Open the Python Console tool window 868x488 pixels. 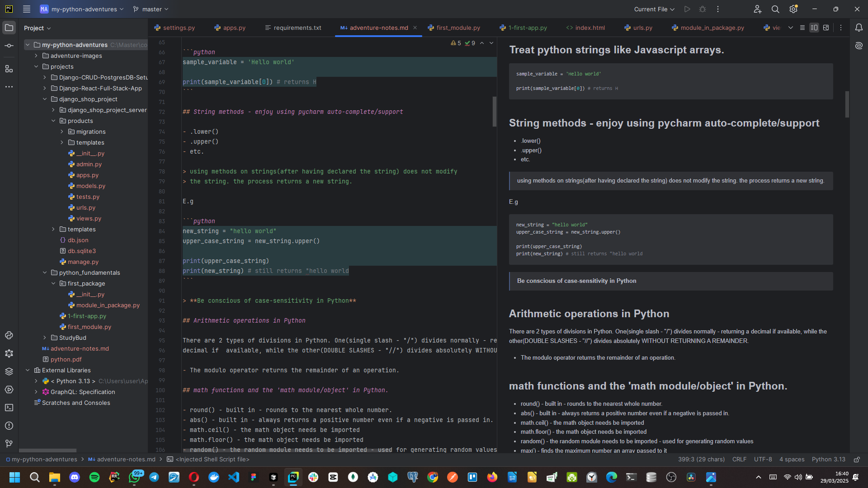9,335
